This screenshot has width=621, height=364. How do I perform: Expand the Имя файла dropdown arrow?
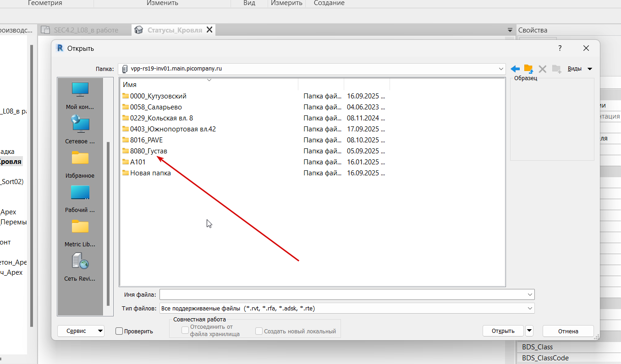(x=530, y=294)
